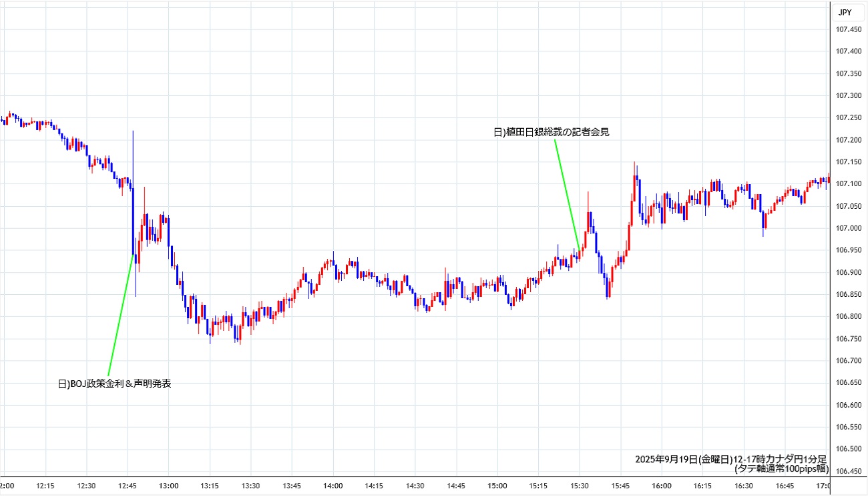Click the 106.600 price axis label
Screen dimensions: 868x497
pos(849,405)
